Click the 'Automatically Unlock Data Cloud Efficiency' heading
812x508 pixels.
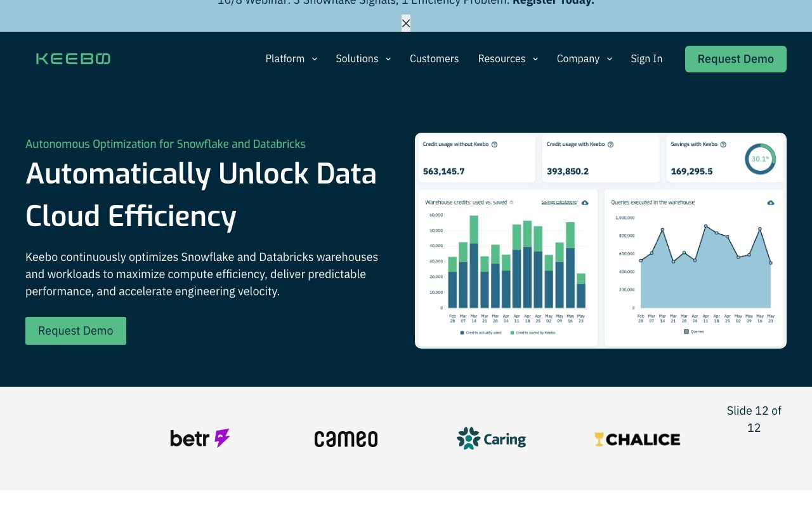[201, 194]
